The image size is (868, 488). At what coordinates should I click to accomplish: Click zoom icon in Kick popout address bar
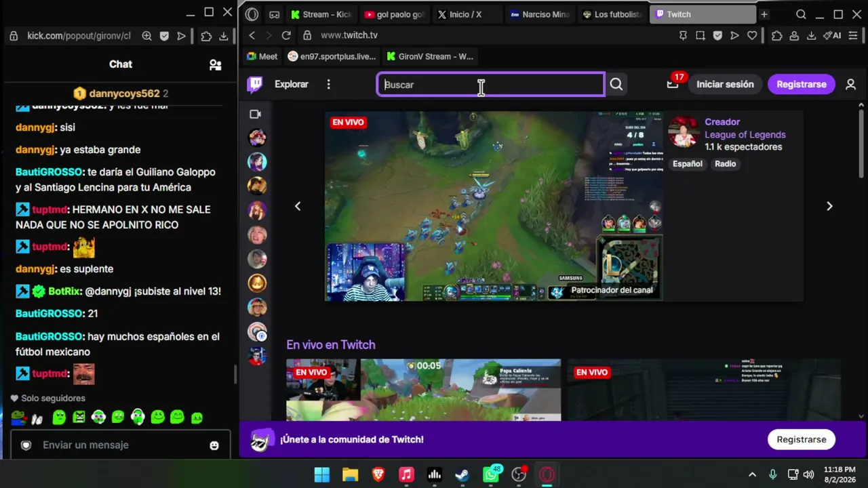(146, 36)
